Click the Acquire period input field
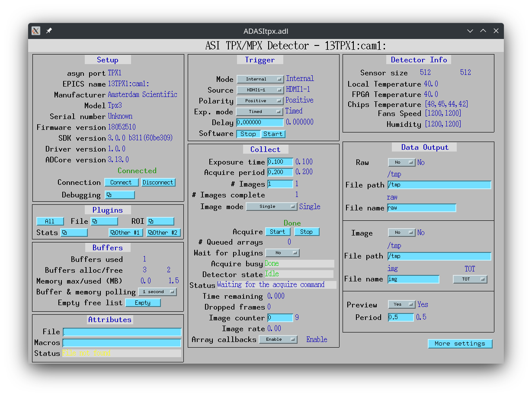 pos(280,172)
